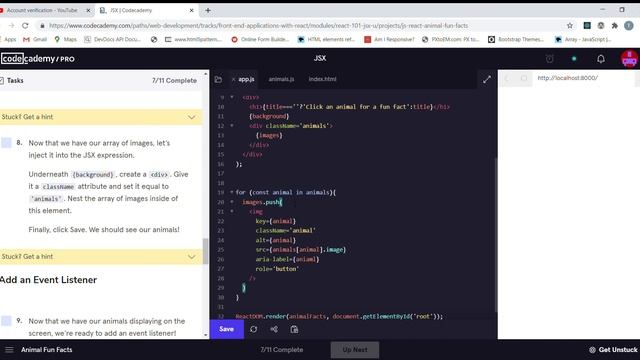The width and height of the screenshot is (640, 360).
Task: Open the Apps bookmark shortcut
Action: click(8, 40)
